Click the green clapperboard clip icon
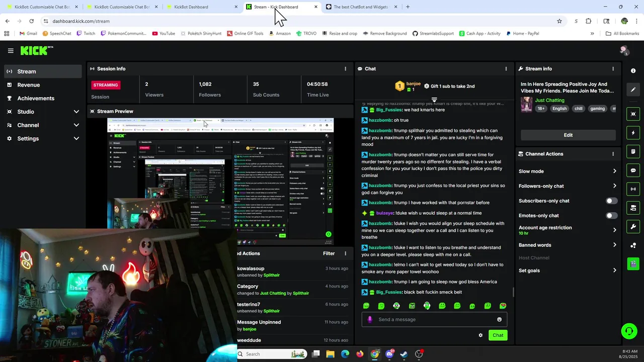The image size is (644, 362). click(633, 263)
